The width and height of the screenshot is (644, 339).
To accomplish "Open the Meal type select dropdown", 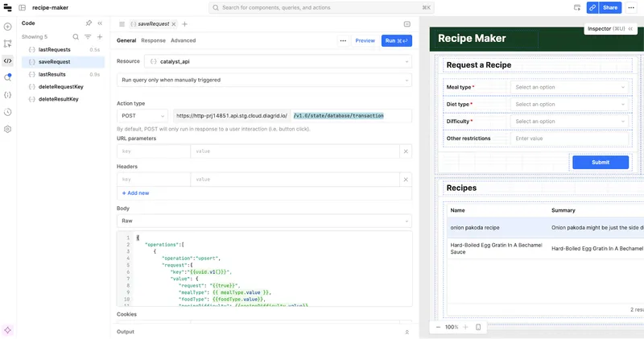I will 569,87.
